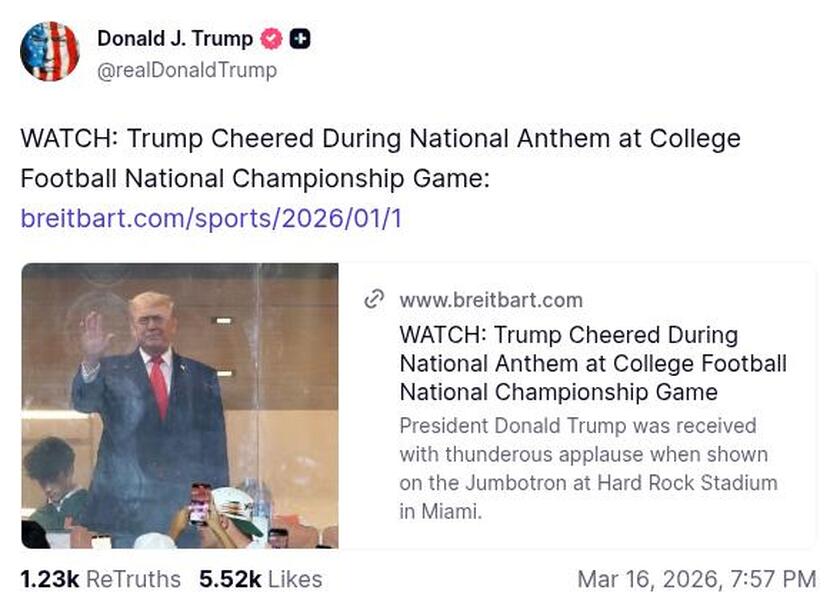Click the Mar 16, 2026 timestamp
Screen dimensions: 840x613
click(x=700, y=579)
